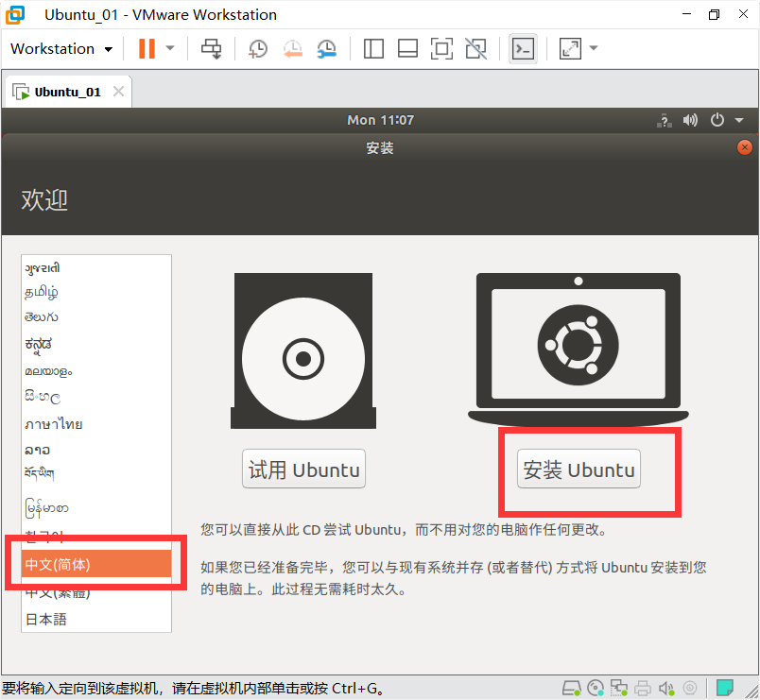Viewport: 760px width, 700px height.
Task: Select ລາວ language
Action: 96,450
